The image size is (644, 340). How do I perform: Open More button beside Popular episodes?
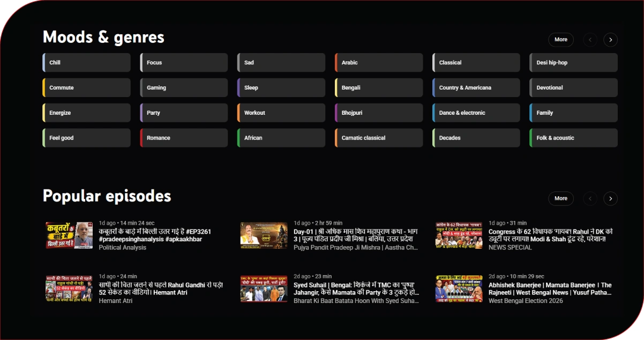coord(561,198)
